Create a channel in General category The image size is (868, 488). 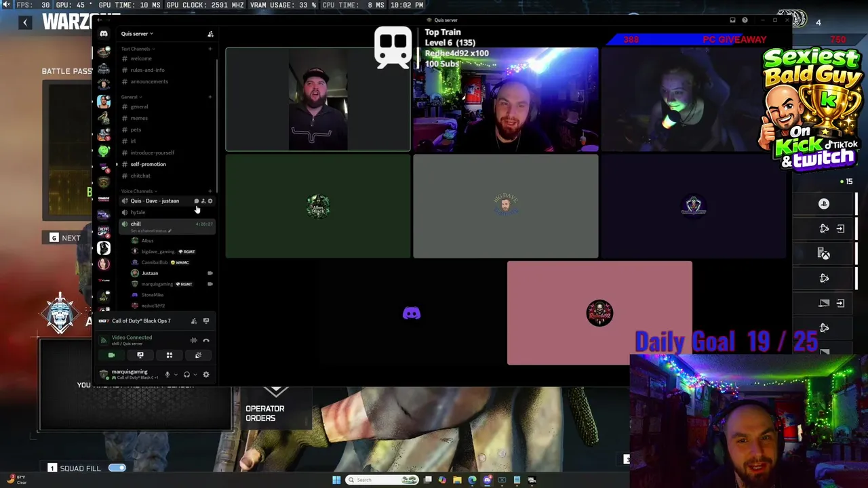(210, 97)
